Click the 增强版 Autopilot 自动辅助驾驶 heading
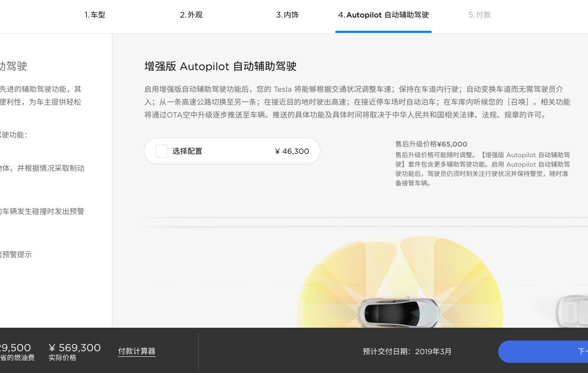 tap(220, 66)
